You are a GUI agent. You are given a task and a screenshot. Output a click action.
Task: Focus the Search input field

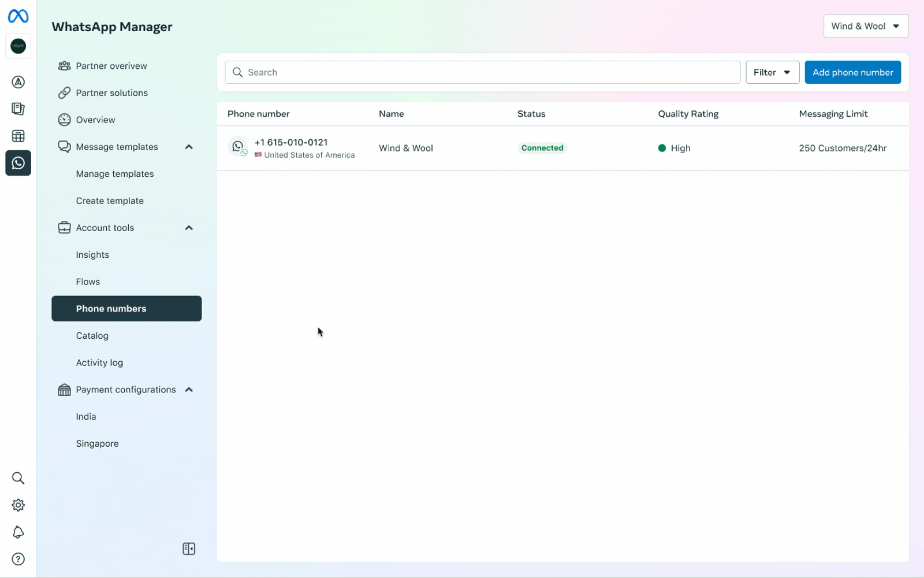coord(483,72)
